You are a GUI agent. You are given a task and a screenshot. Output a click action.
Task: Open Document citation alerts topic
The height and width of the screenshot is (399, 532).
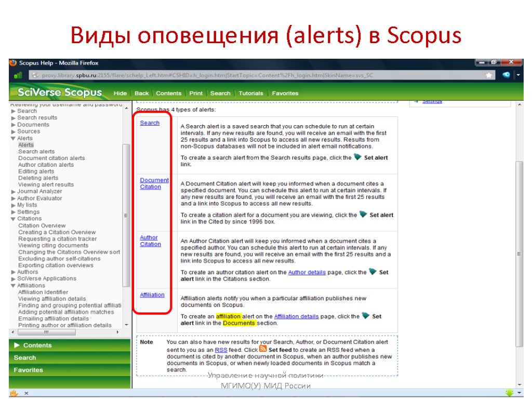[x=51, y=158]
